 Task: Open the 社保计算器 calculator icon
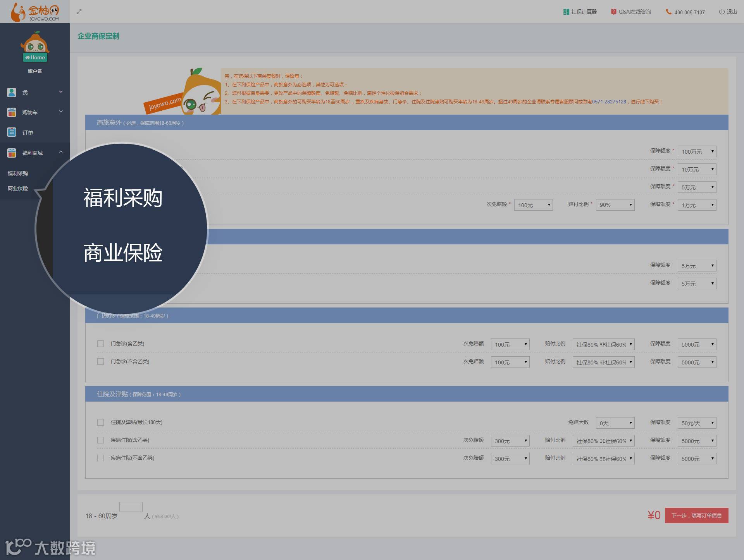[566, 12]
